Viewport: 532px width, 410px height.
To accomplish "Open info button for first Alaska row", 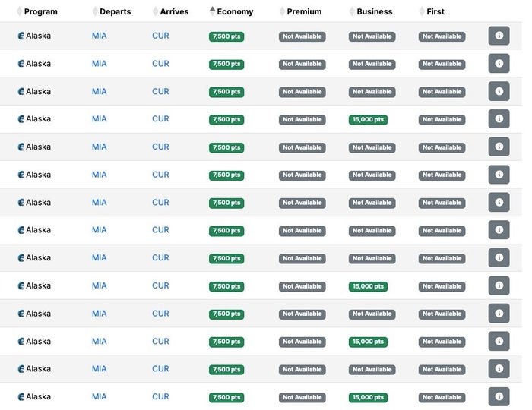I will pyautogui.click(x=499, y=36).
